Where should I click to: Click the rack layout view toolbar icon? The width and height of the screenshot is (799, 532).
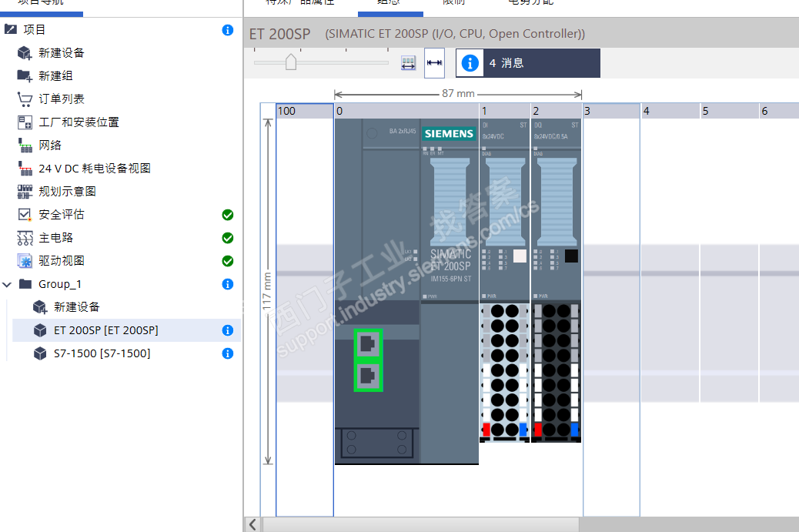click(408, 63)
